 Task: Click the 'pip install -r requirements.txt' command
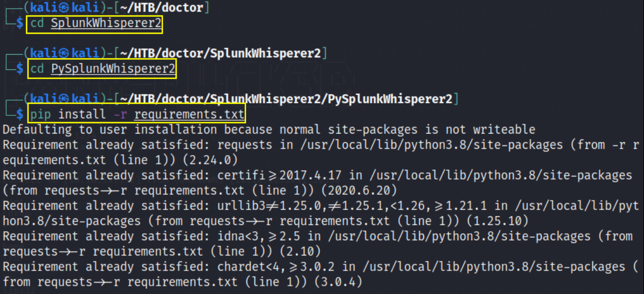point(137,114)
